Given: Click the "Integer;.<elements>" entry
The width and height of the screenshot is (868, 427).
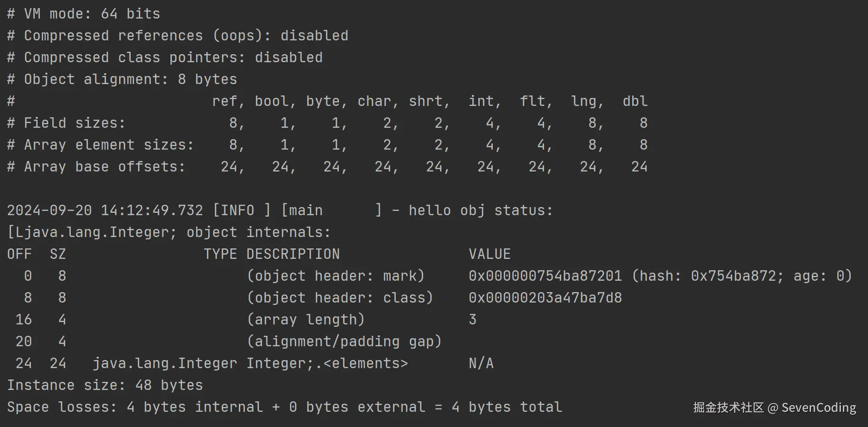Looking at the screenshot, I should (x=327, y=363).
